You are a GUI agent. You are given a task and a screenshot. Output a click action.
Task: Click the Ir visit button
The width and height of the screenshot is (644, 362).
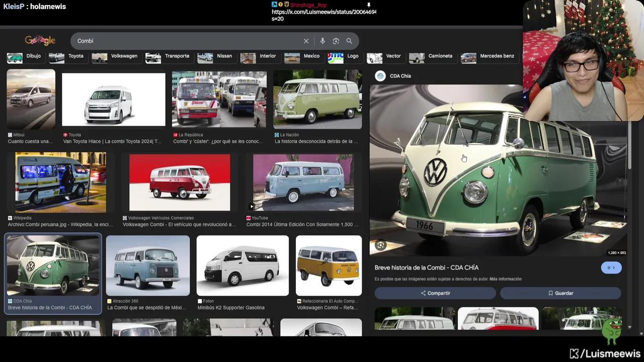(611, 267)
